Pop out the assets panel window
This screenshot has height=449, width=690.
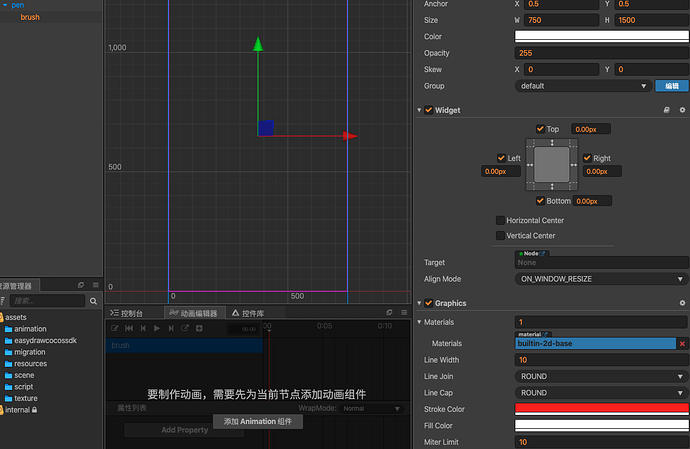pyautogui.click(x=83, y=285)
